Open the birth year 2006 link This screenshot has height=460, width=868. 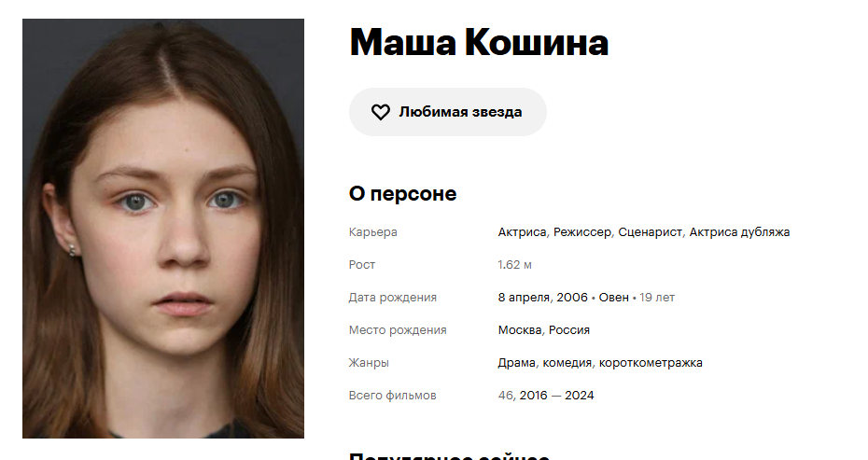pos(572,298)
